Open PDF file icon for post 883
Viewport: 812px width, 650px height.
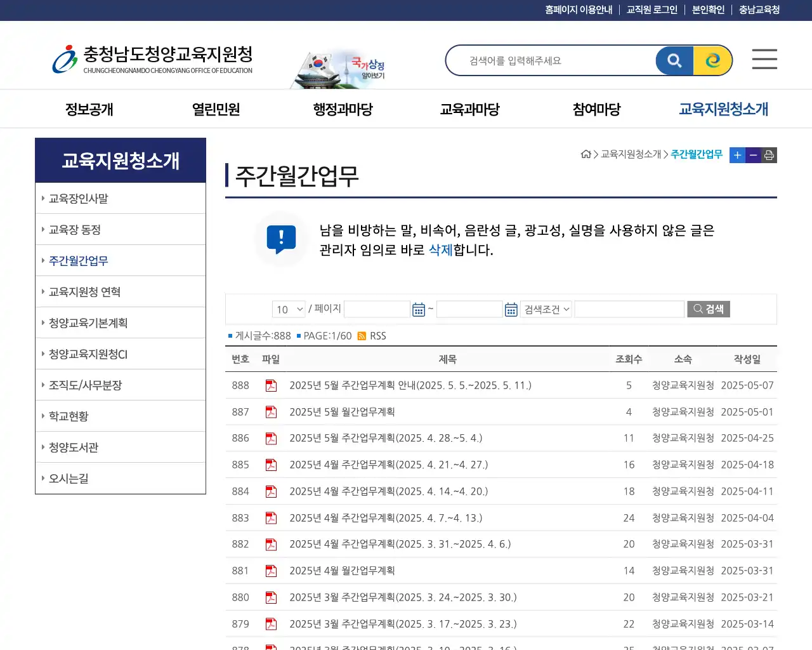tap(271, 518)
